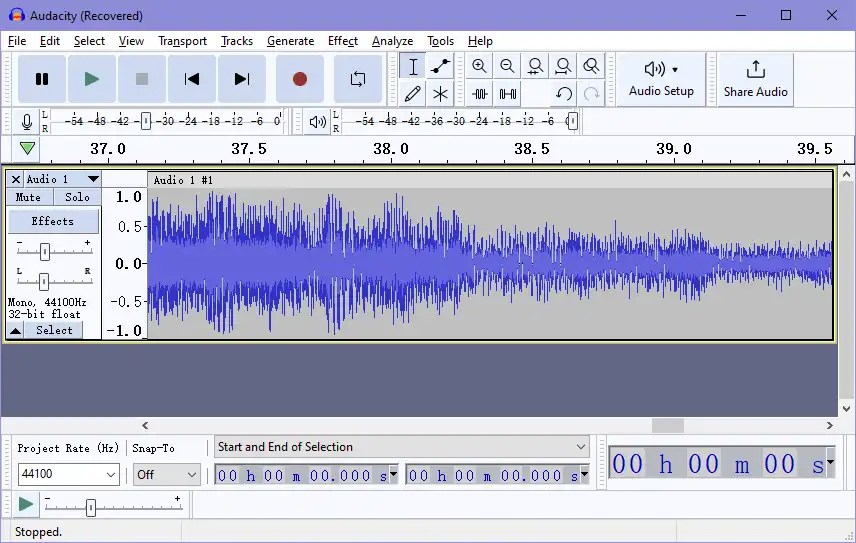Click the Stop button
Viewport: 856px width, 543px height.
click(x=142, y=79)
